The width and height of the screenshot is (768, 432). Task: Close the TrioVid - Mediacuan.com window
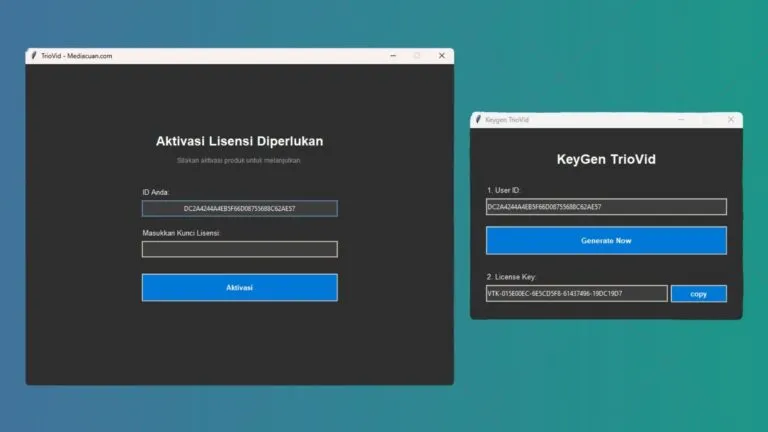coord(441,56)
